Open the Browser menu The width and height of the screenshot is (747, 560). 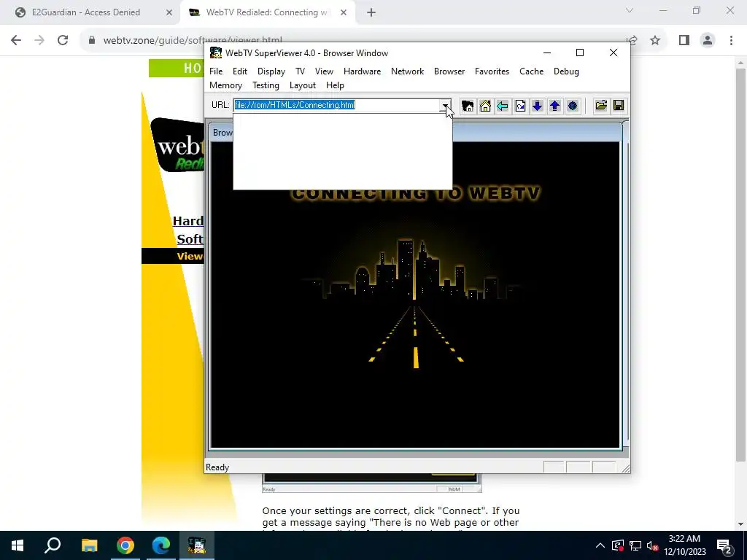[x=449, y=71]
